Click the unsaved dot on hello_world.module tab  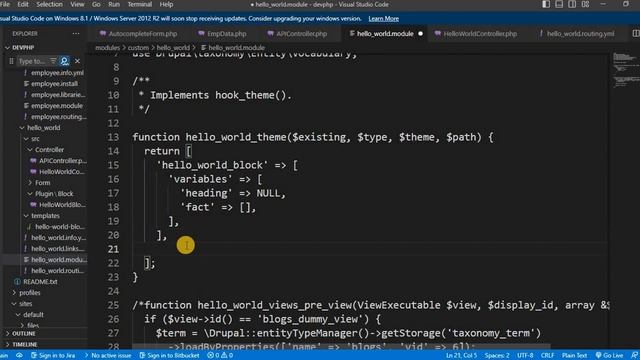click(420, 34)
